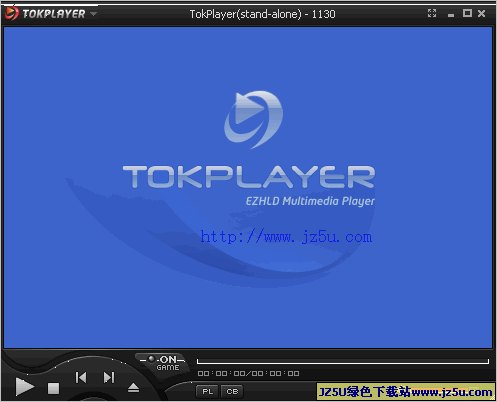Skip to the next track

pos(109,377)
